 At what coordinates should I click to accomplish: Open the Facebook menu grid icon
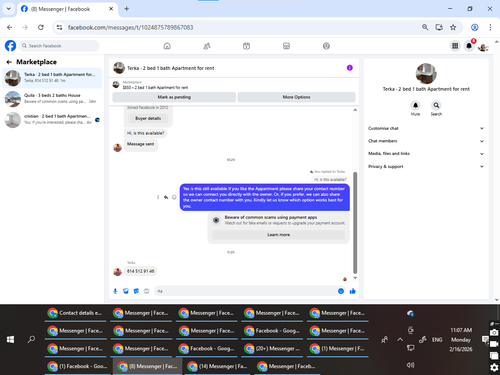pyautogui.click(x=455, y=46)
